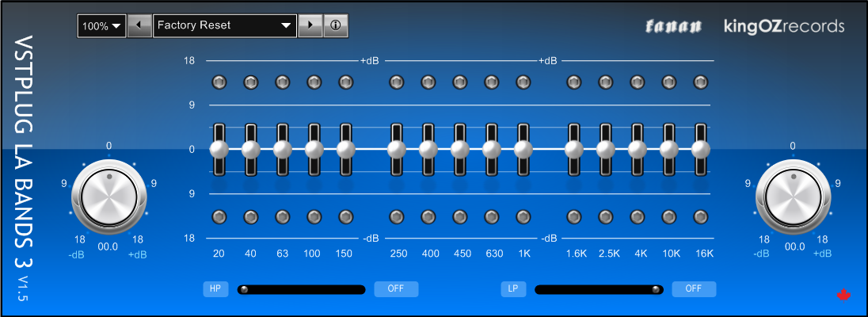
Task: Click the 4K band slider handle
Action: pos(638,149)
